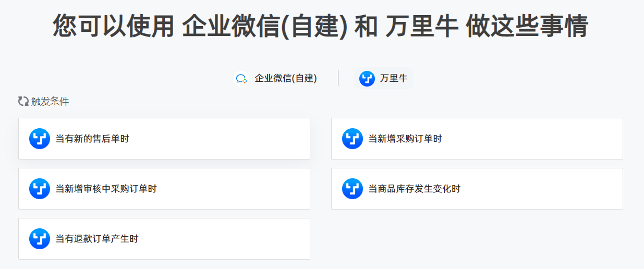
Task: Click the 企业微信 chat bubble icon
Action: coord(241,79)
